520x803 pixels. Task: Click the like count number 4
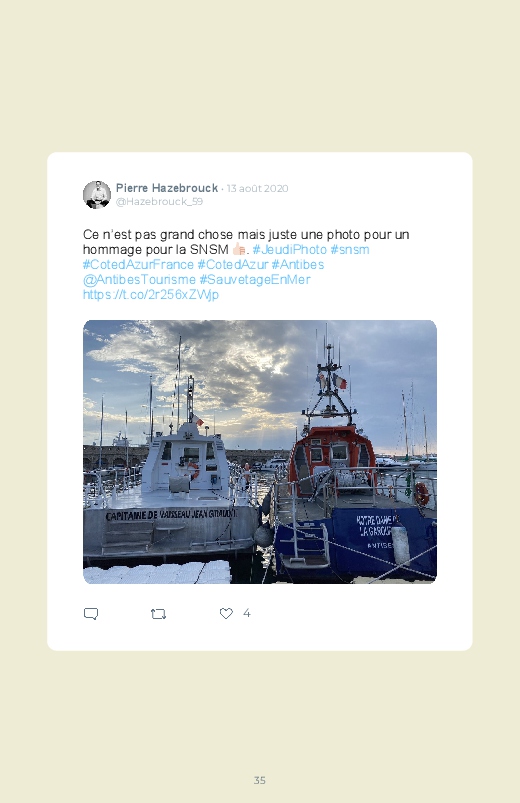pos(247,613)
